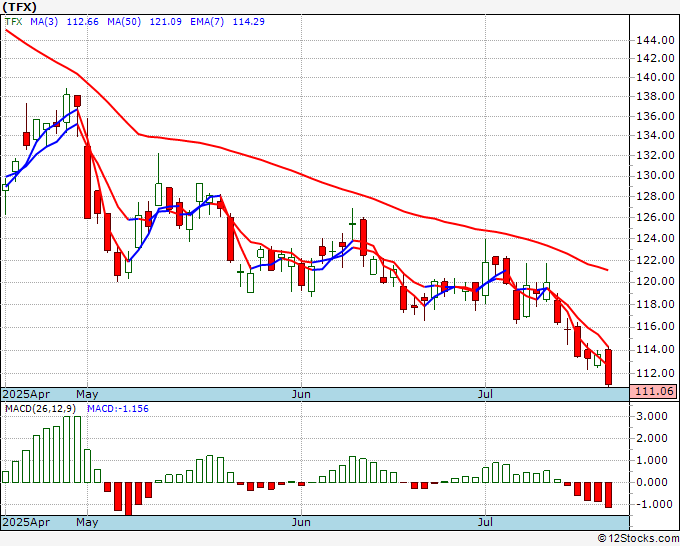Click the 134.00 price axis label

[655, 135]
